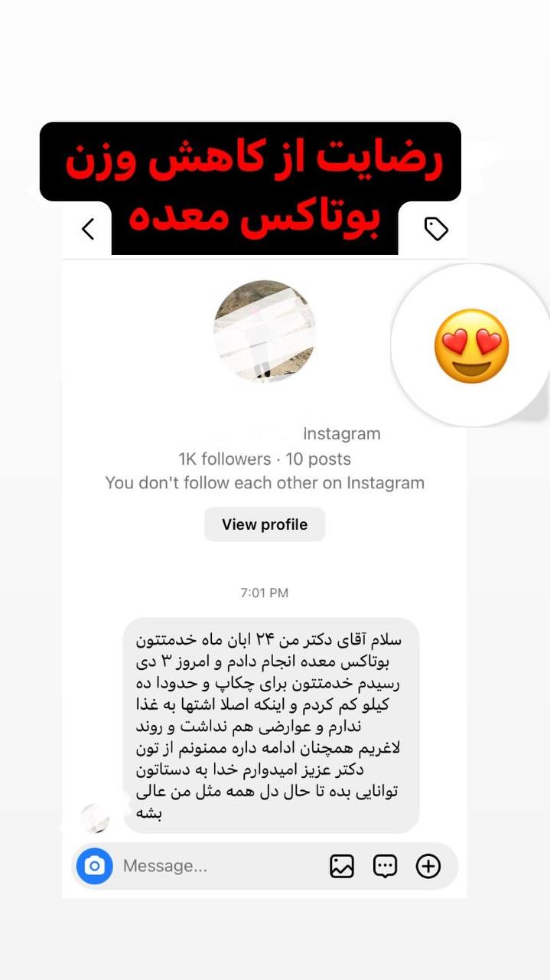Tap "You don't follow each other" notice
Image resolution: width=550 pixels, height=980 pixels.
point(265,483)
